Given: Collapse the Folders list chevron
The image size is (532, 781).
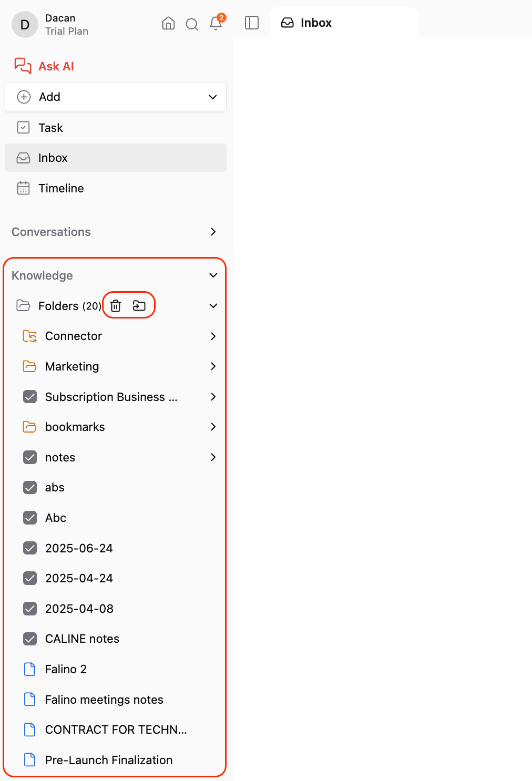Looking at the screenshot, I should point(213,305).
